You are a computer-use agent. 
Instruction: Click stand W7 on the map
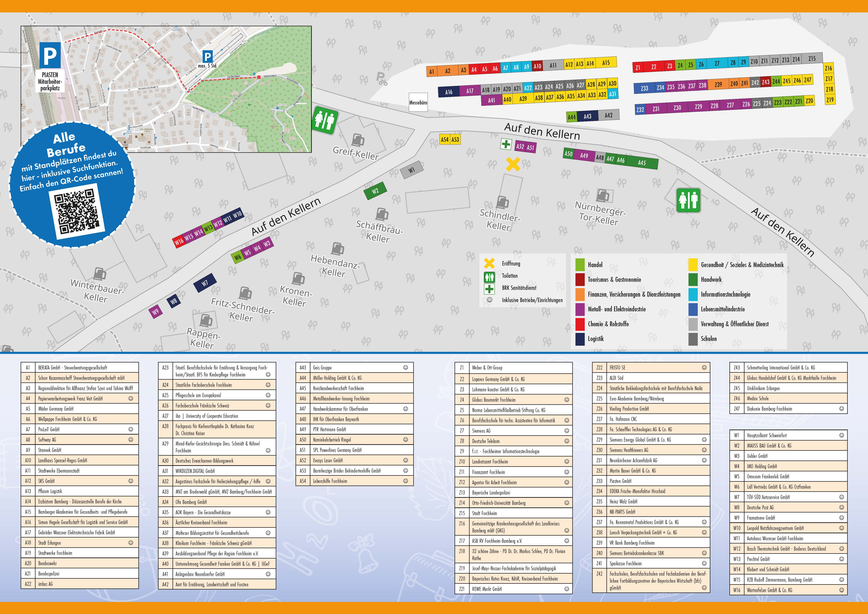[205, 283]
